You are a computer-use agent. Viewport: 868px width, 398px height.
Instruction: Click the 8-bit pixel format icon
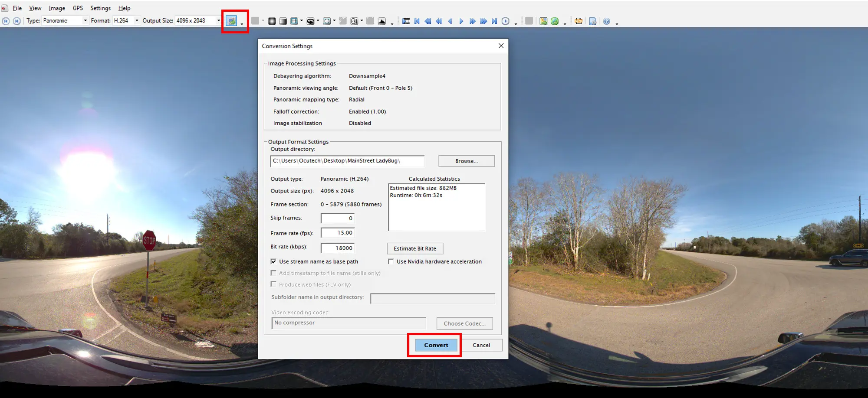(x=354, y=21)
